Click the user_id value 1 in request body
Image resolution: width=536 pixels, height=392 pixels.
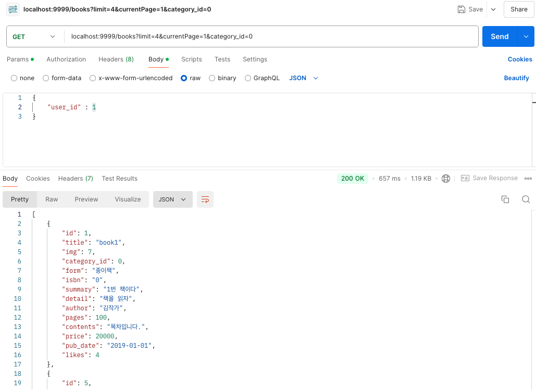(x=94, y=107)
